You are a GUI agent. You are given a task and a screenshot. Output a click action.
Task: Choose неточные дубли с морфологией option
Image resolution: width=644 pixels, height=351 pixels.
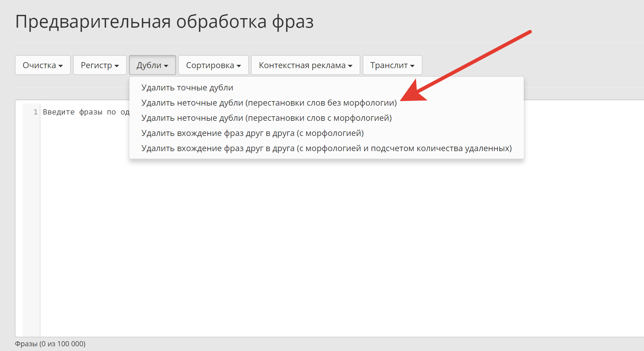click(x=266, y=118)
